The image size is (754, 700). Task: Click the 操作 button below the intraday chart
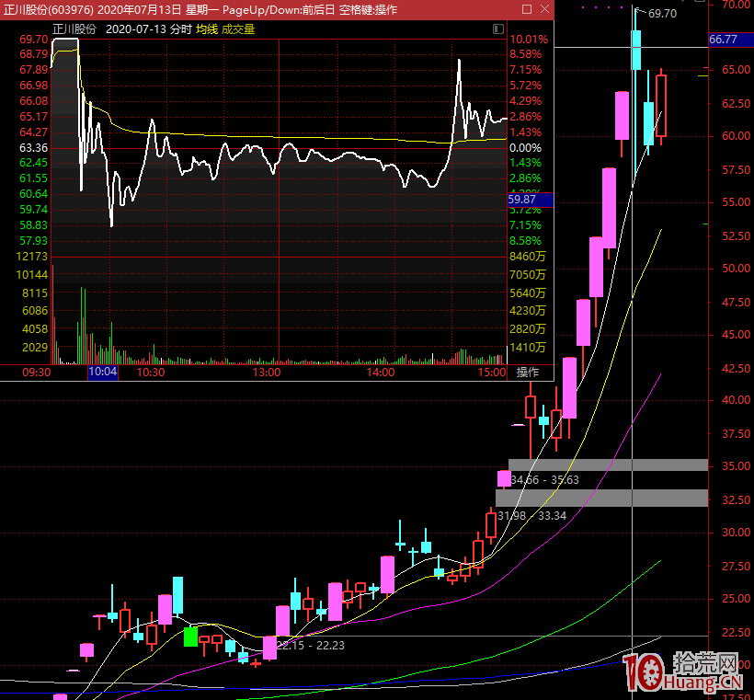(x=528, y=373)
